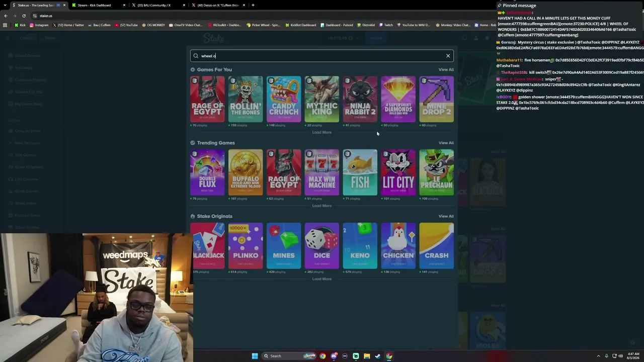
Task: Open Steam from the taskbar
Action: click(378, 356)
